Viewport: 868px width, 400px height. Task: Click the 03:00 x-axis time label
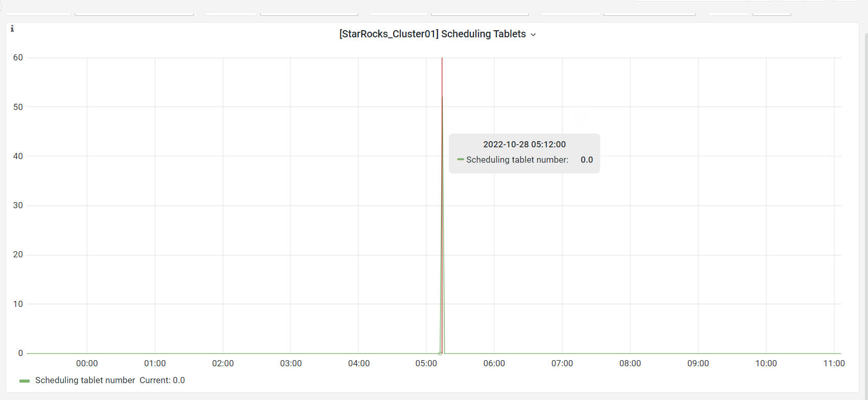(290, 363)
